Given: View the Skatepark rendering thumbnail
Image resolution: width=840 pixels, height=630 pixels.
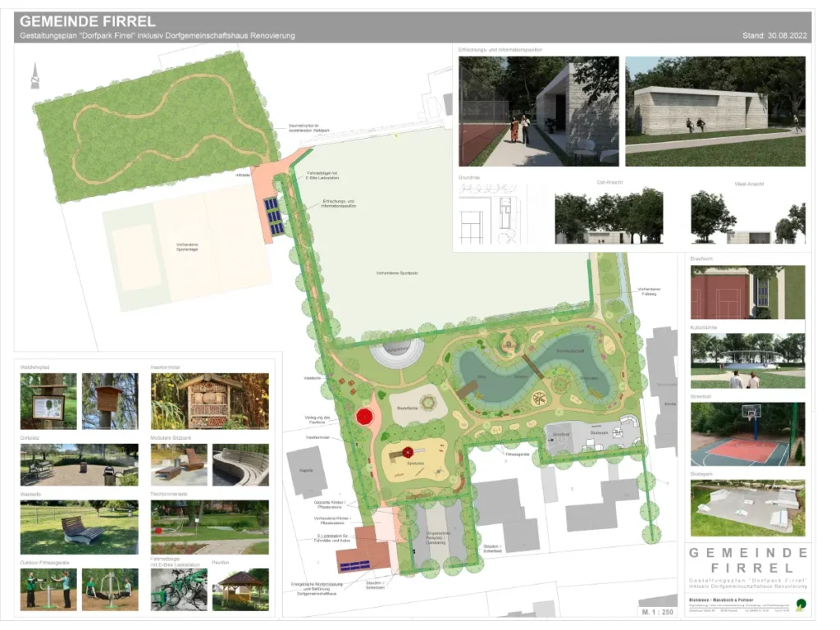Looking at the screenshot, I should (x=747, y=509).
